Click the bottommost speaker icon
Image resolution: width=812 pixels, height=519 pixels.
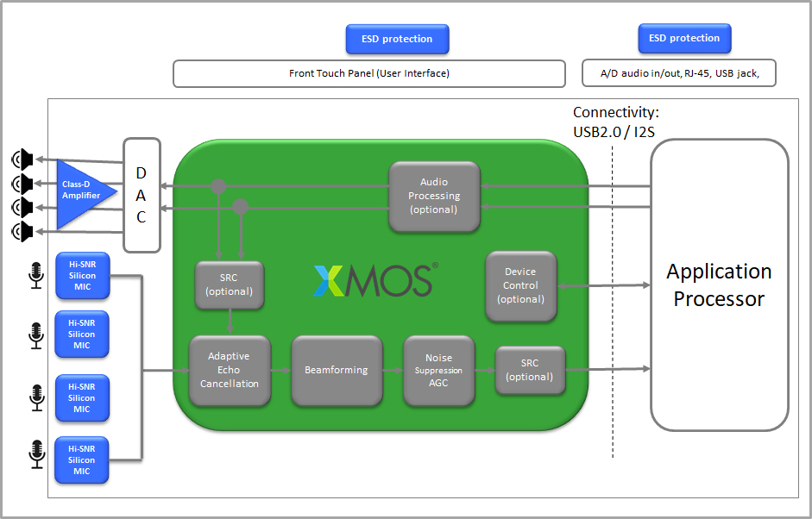click(x=22, y=231)
